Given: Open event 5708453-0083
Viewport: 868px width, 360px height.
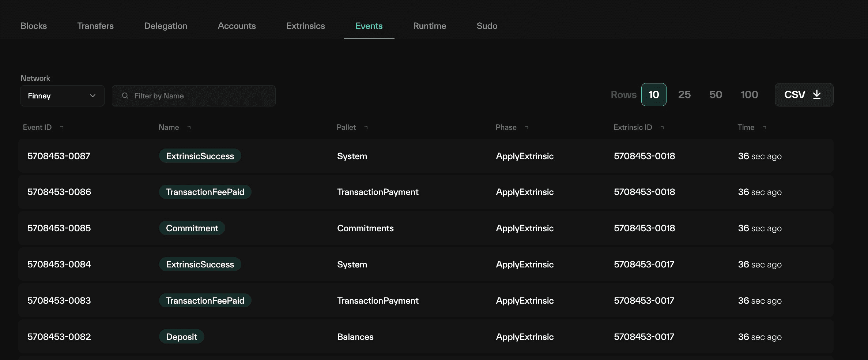Looking at the screenshot, I should tap(59, 300).
